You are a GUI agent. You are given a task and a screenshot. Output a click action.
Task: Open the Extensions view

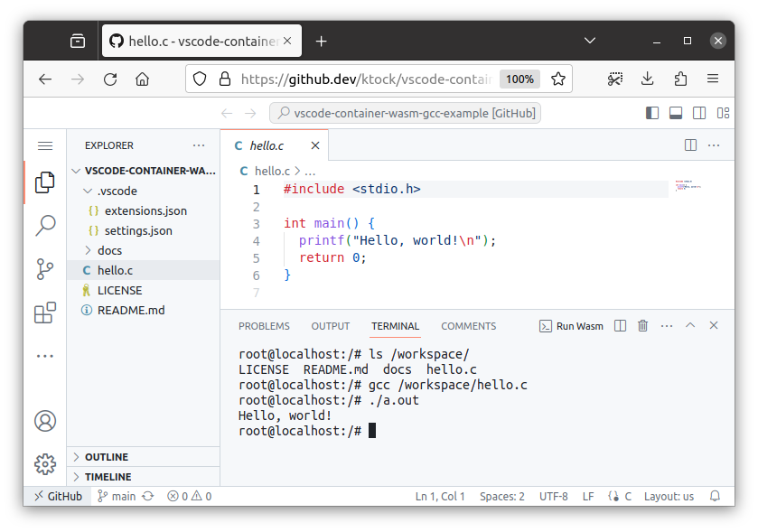point(45,311)
